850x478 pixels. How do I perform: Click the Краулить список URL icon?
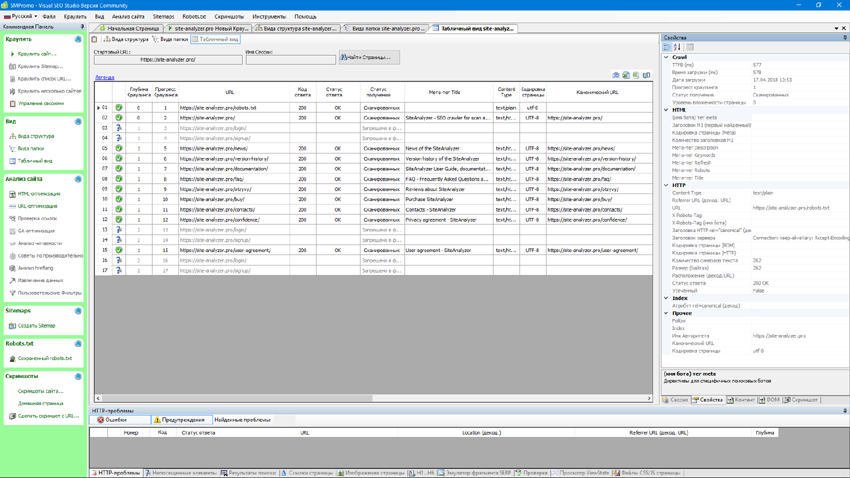pos(12,79)
